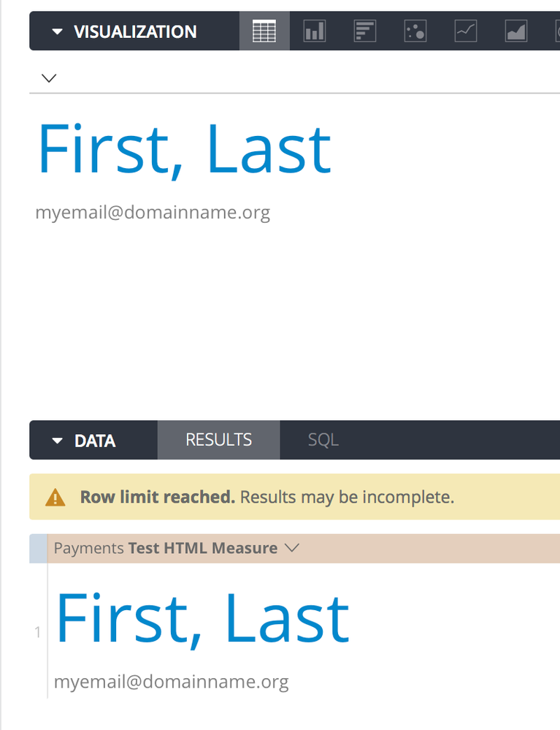Select row number 1 in results
The height and width of the screenshot is (730, 560).
click(x=38, y=632)
